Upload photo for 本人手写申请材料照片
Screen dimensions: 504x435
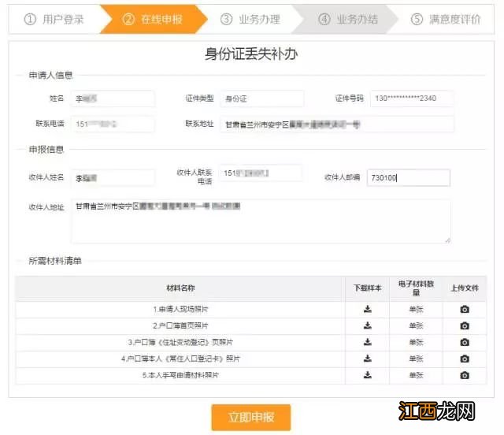[x=465, y=375]
